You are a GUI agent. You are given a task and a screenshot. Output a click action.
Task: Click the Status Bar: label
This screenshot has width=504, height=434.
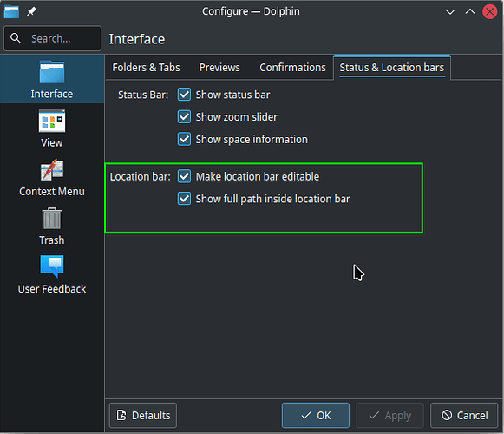[143, 95]
